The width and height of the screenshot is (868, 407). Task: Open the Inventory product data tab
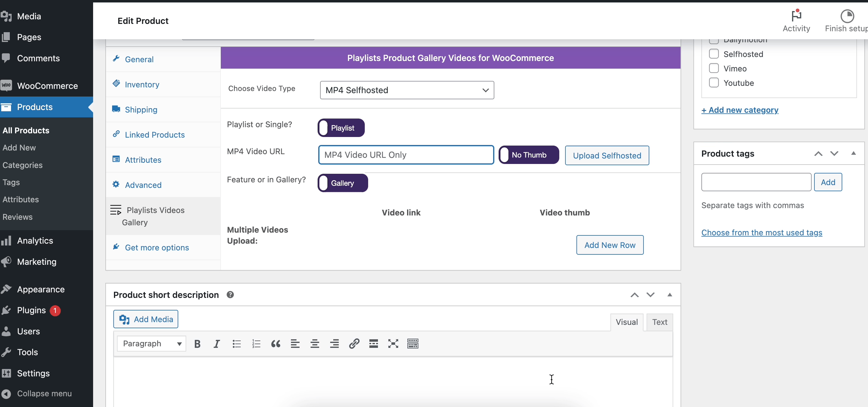click(142, 84)
